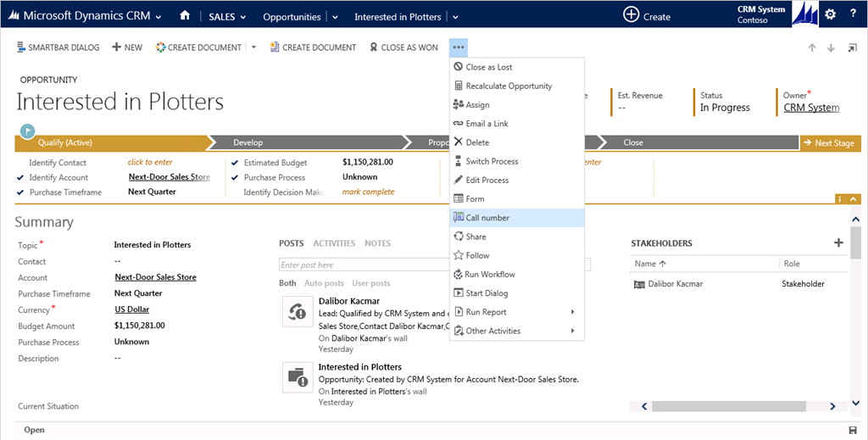Expand the Run Report submenu

coord(573,312)
